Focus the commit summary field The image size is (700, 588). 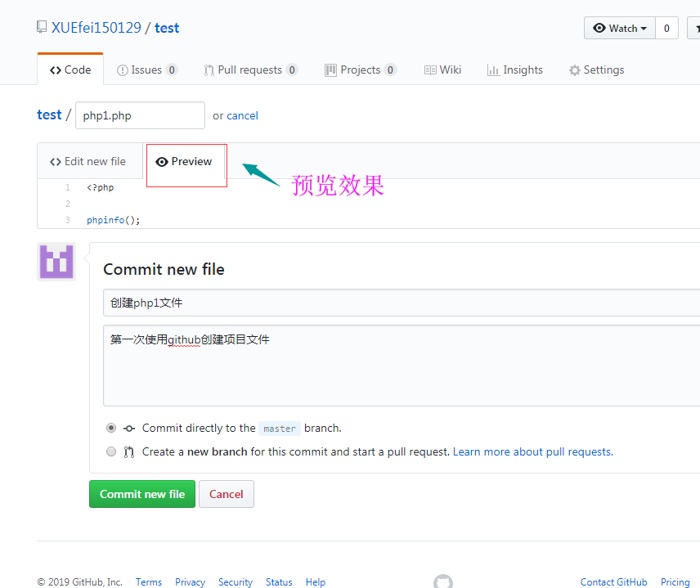pos(402,303)
